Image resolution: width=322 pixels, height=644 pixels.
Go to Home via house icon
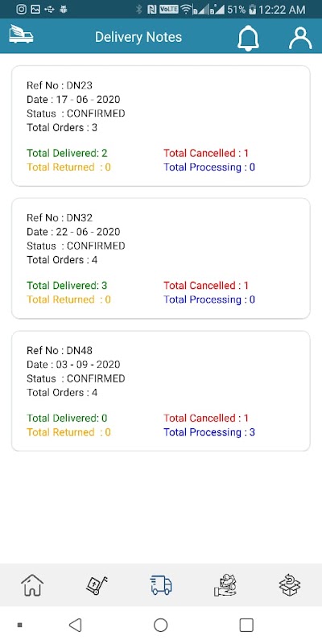[x=32, y=585]
